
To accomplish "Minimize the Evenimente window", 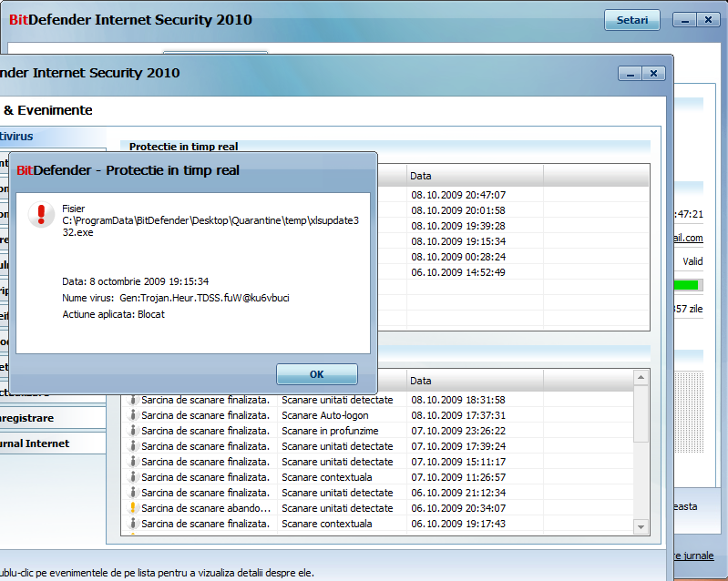I will coord(630,74).
